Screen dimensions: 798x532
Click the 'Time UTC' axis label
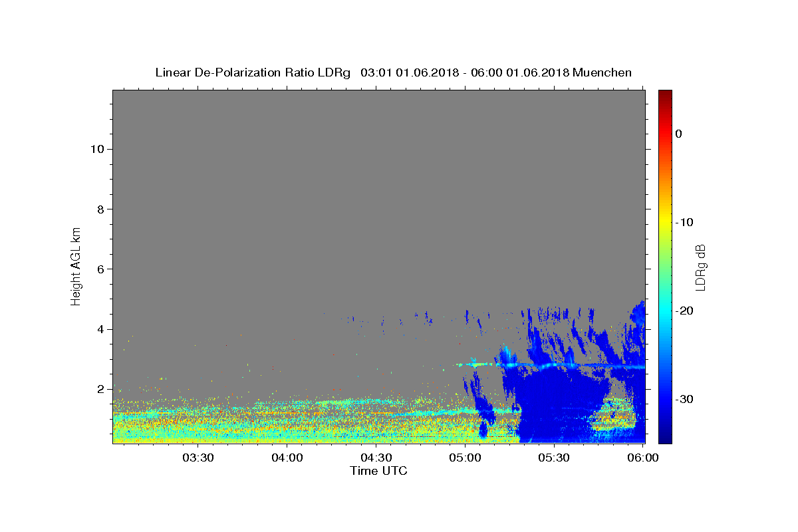378,471
